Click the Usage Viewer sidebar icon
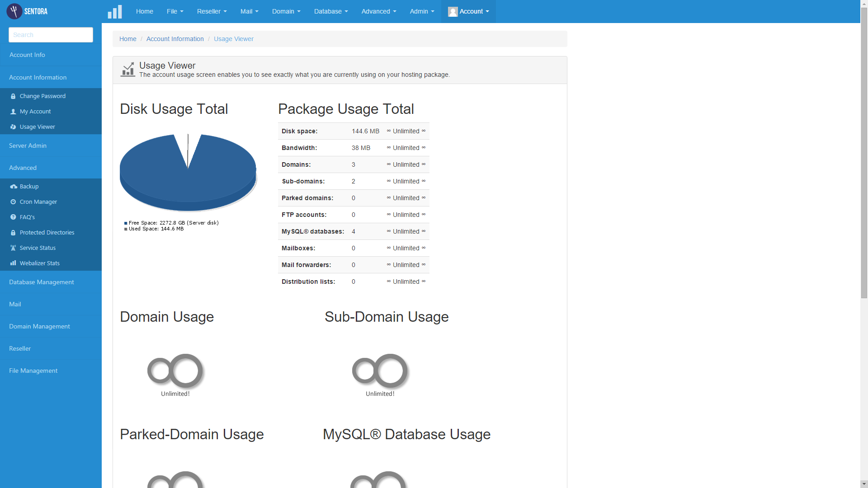This screenshot has height=488, width=868. pos(13,127)
